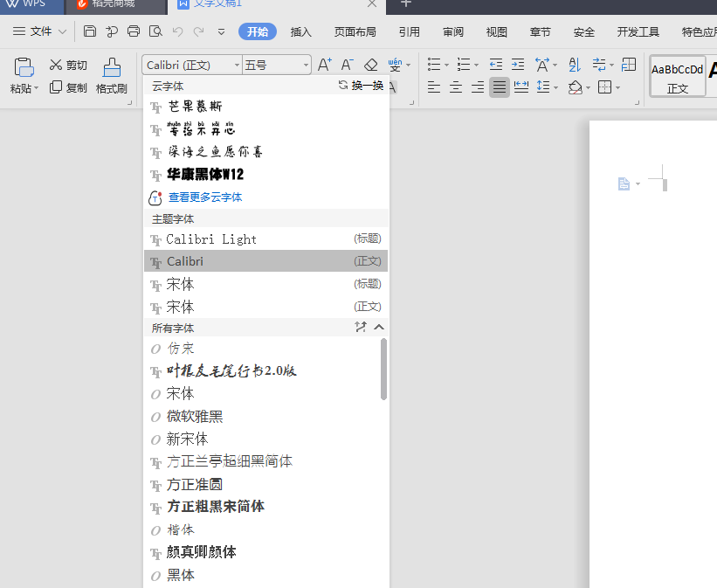The height and width of the screenshot is (588, 717).
Task: Select the 正文 style thumbnail
Action: coord(677,76)
